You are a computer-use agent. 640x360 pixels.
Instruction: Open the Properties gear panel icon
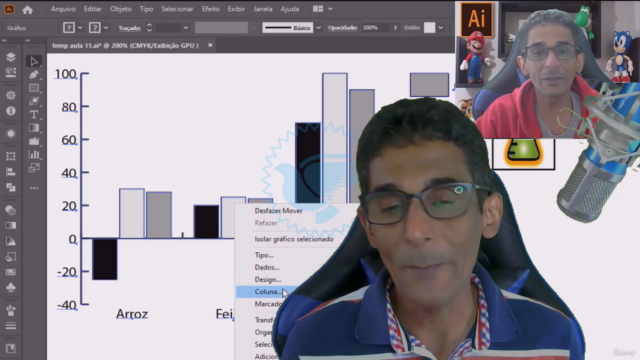pyautogui.click(x=11, y=95)
